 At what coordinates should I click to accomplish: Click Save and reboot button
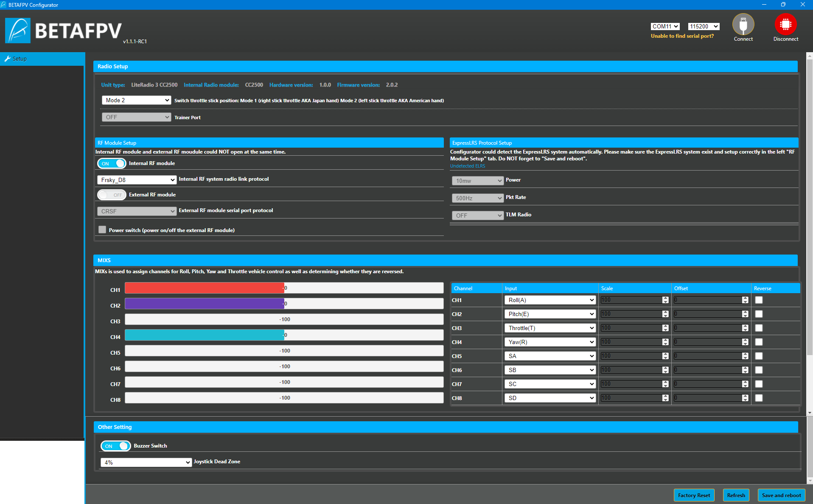pyautogui.click(x=781, y=495)
